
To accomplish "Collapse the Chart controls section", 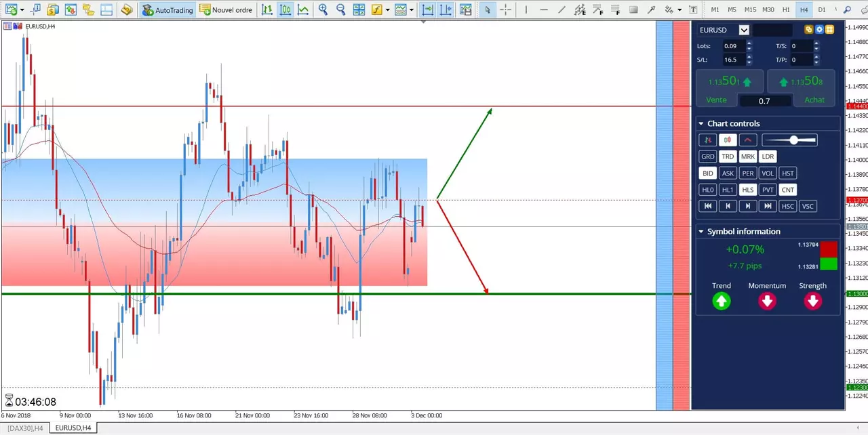I will (701, 123).
